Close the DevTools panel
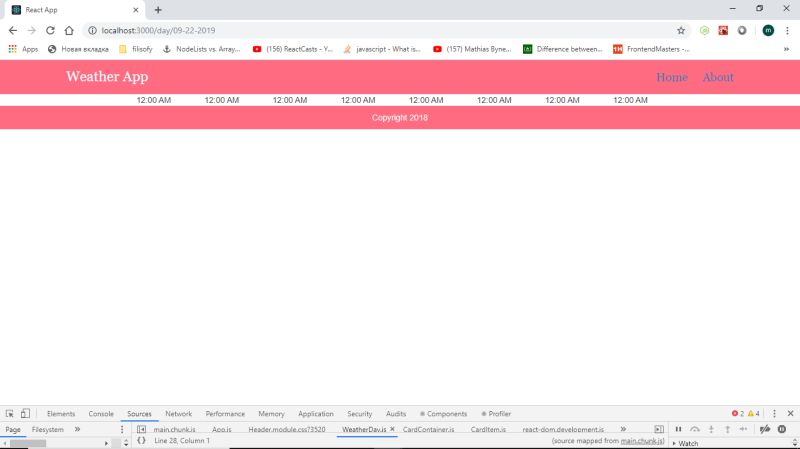The image size is (800, 449). [790, 414]
